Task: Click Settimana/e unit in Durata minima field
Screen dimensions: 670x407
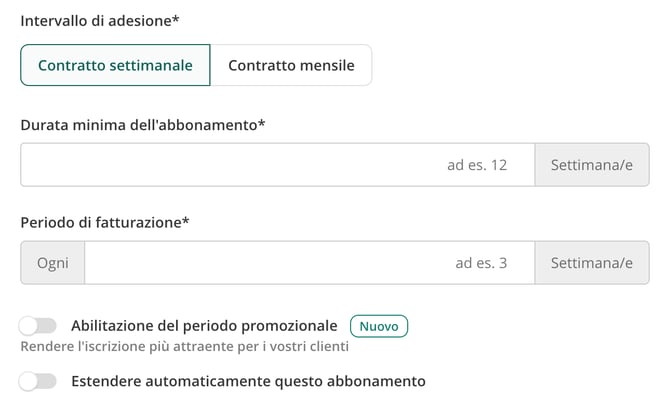Action: coord(592,165)
